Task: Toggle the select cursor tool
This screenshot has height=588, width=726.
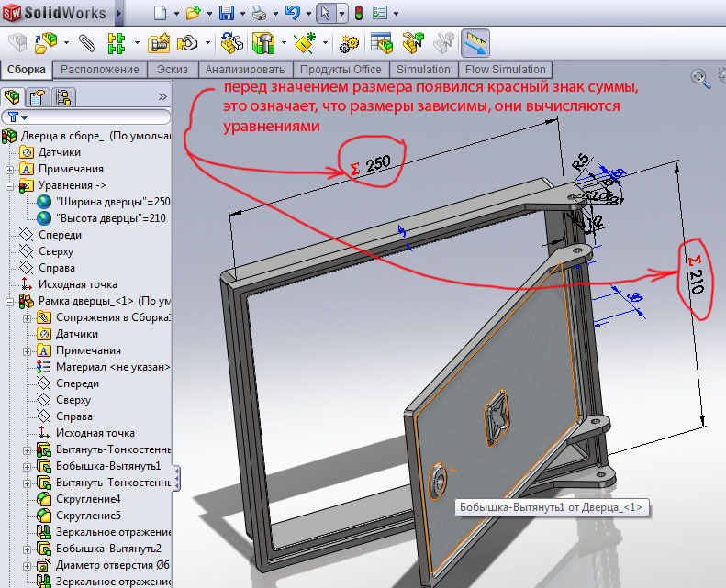Action: (x=323, y=14)
